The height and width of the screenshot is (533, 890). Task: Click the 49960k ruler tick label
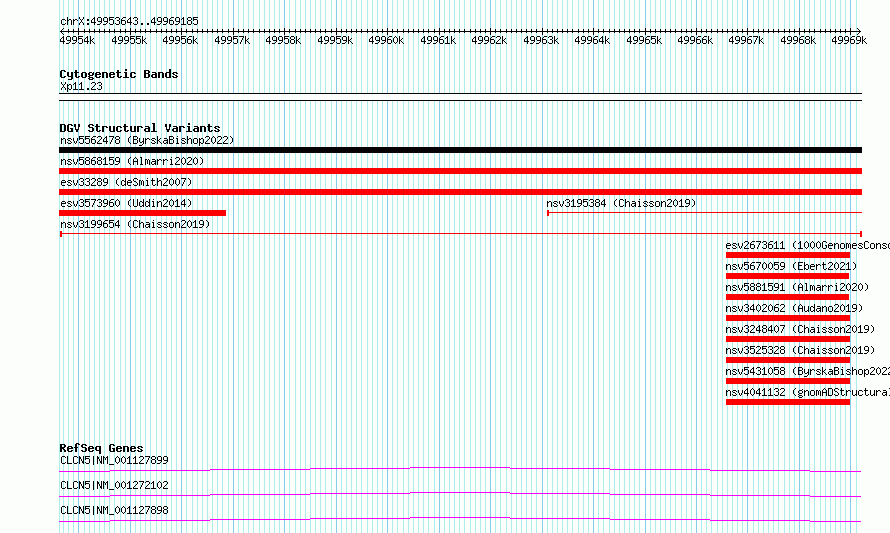click(x=386, y=40)
